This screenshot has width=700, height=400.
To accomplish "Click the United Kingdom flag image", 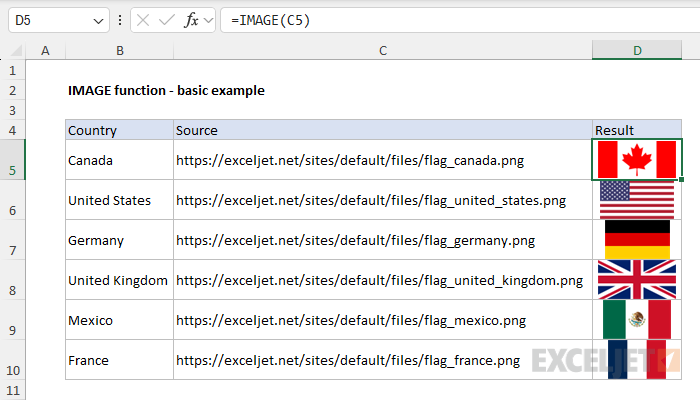I will click(x=637, y=279).
